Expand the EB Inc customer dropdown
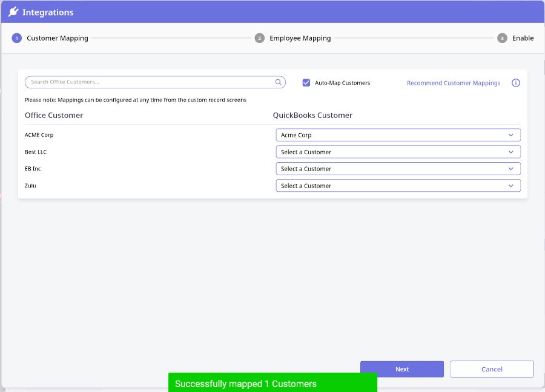Screen dimensions: 545x392 pos(398,169)
